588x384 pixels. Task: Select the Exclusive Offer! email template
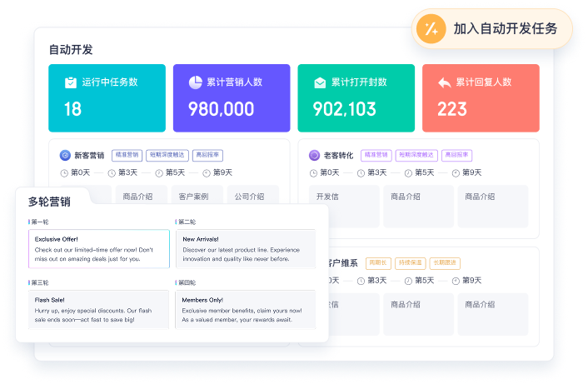[99, 249]
